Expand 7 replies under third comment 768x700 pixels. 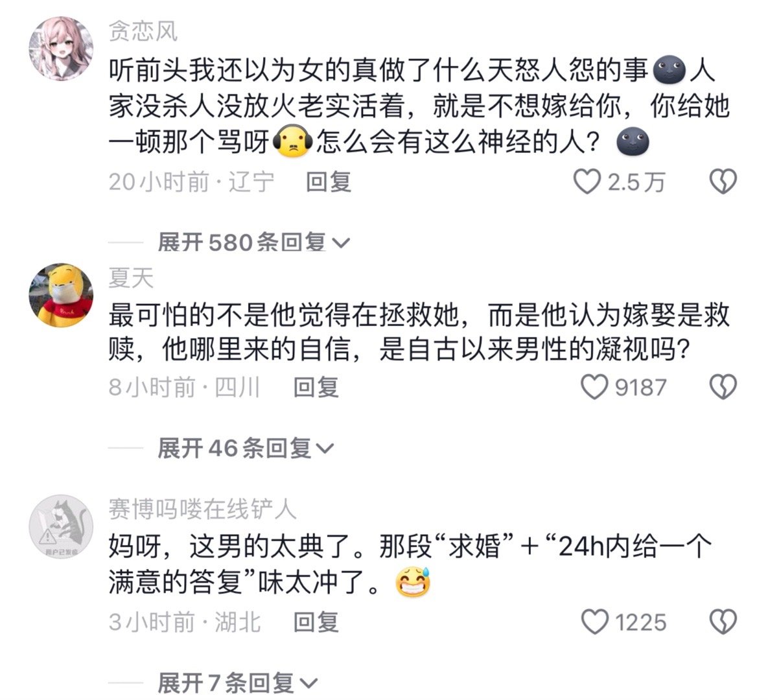(x=238, y=682)
